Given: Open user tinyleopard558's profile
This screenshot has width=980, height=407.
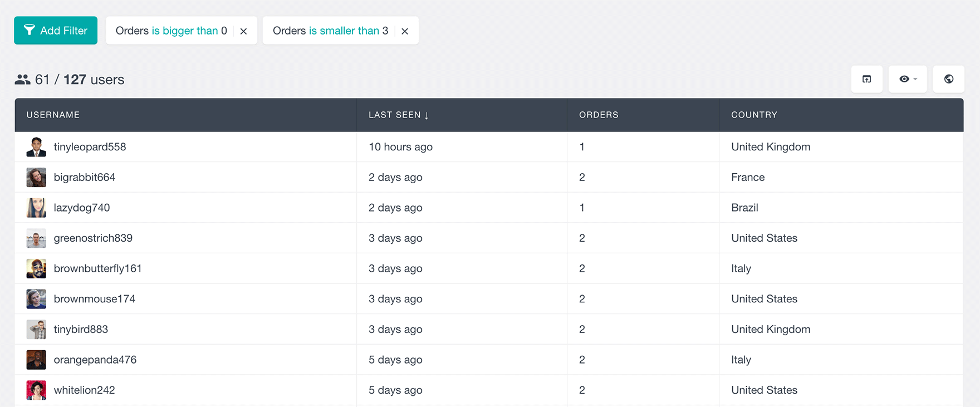Looking at the screenshot, I should click(x=90, y=147).
